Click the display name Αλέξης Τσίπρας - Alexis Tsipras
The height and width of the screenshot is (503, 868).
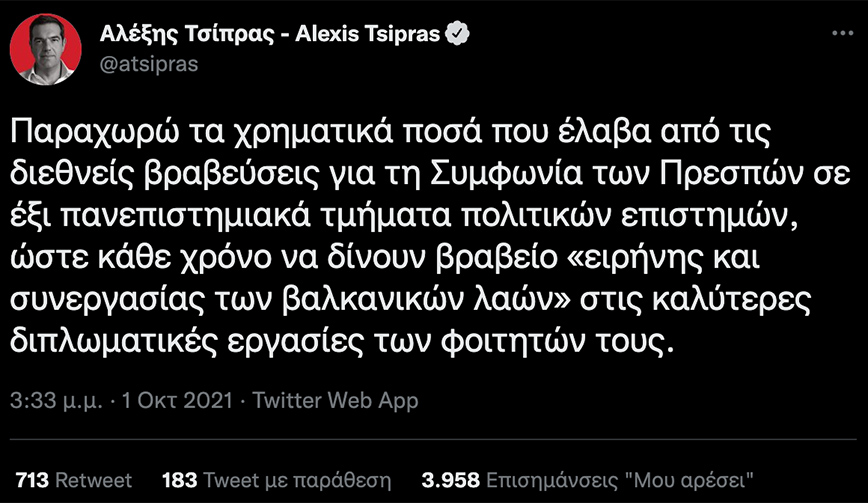[x=270, y=33]
